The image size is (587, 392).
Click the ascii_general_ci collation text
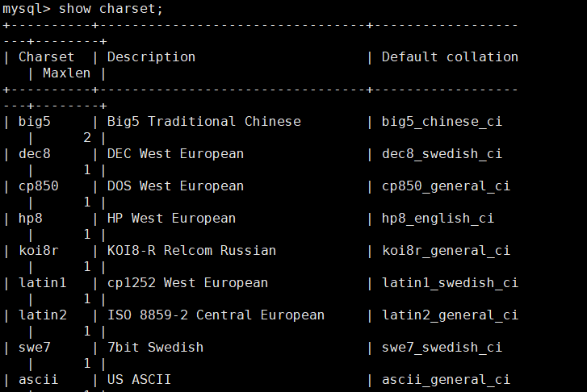click(446, 380)
